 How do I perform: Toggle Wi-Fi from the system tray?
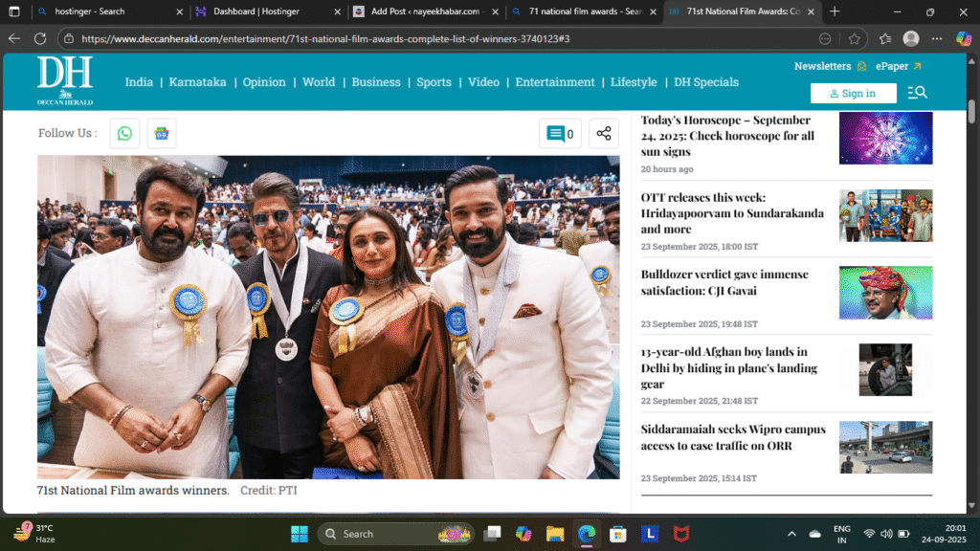[869, 533]
